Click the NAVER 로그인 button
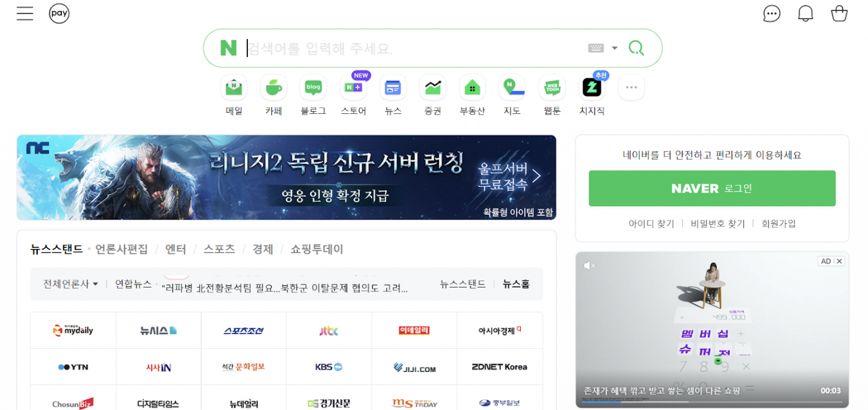 (x=712, y=188)
